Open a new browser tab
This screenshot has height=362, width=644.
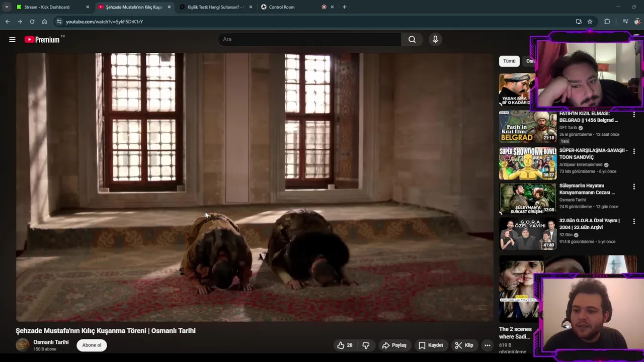pyautogui.click(x=344, y=7)
